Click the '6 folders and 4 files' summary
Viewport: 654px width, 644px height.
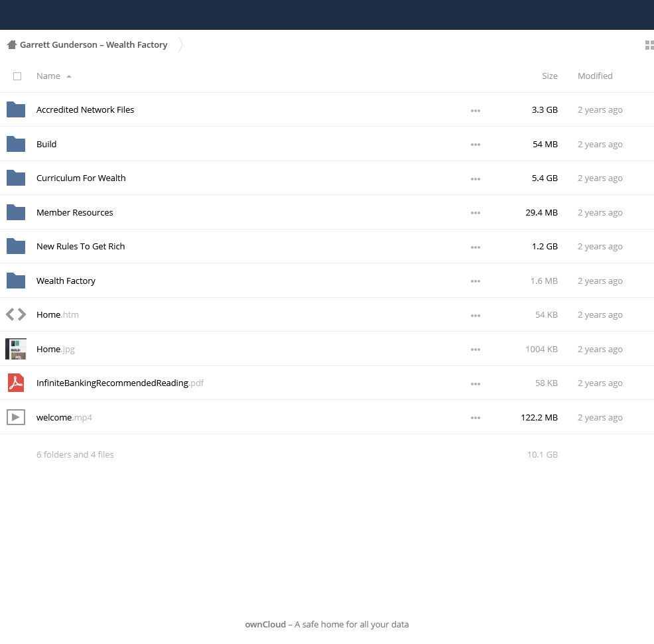(x=75, y=454)
